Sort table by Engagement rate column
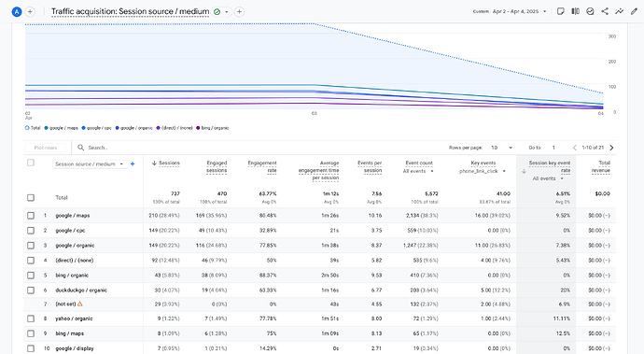 262,167
